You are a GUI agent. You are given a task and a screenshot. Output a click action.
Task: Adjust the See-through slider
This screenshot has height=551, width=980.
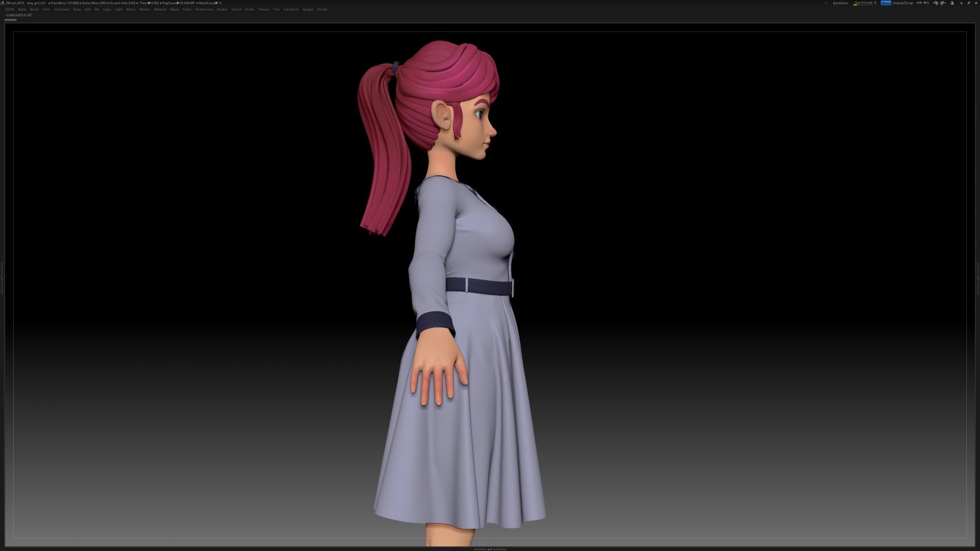(865, 3)
